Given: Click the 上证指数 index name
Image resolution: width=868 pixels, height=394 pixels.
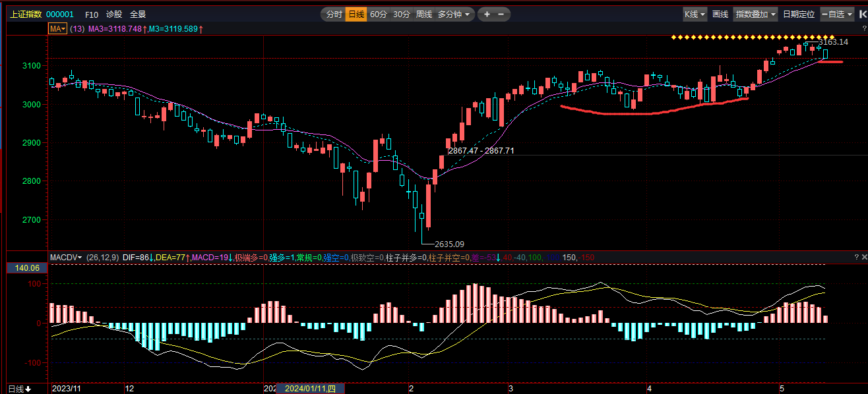Looking at the screenshot, I should click(x=25, y=14).
